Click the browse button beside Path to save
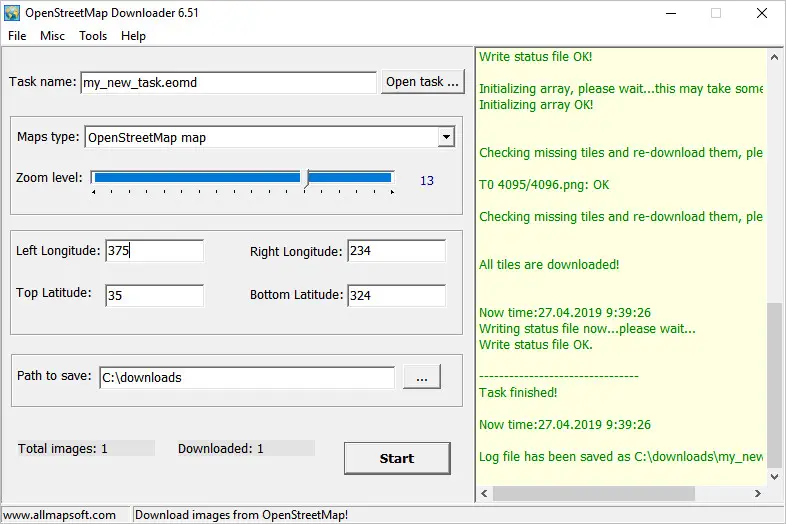 tap(422, 377)
